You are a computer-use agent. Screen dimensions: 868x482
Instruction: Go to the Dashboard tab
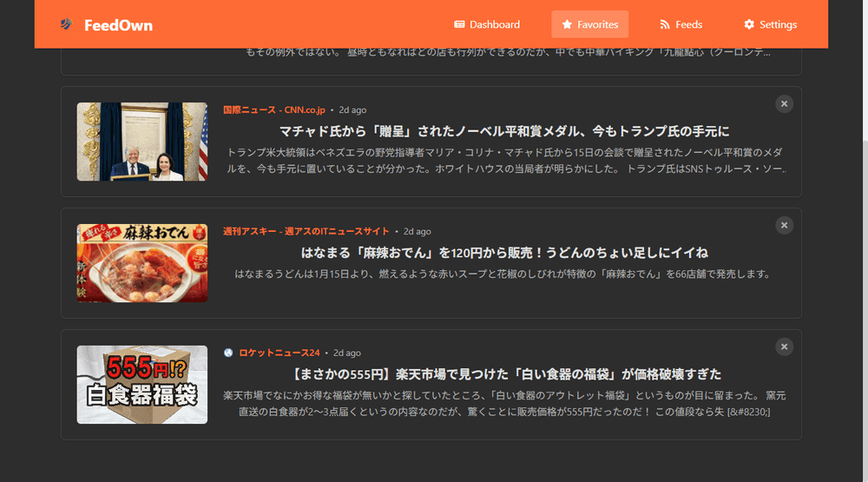487,24
